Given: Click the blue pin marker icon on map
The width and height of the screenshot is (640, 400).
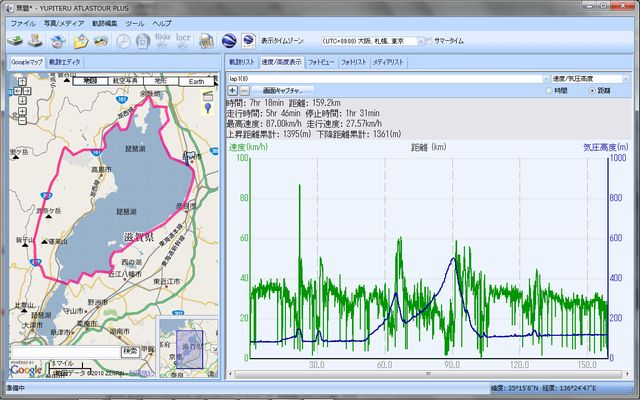Looking at the screenshot, I should coord(208,108).
